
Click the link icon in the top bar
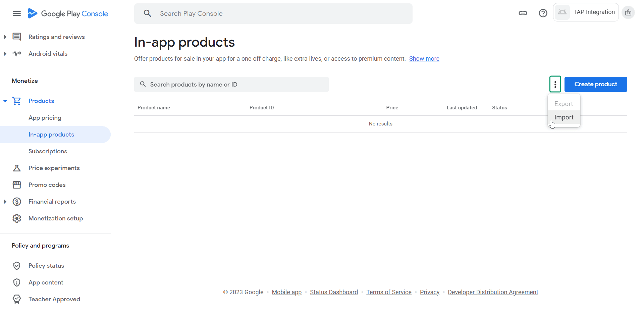click(x=523, y=13)
